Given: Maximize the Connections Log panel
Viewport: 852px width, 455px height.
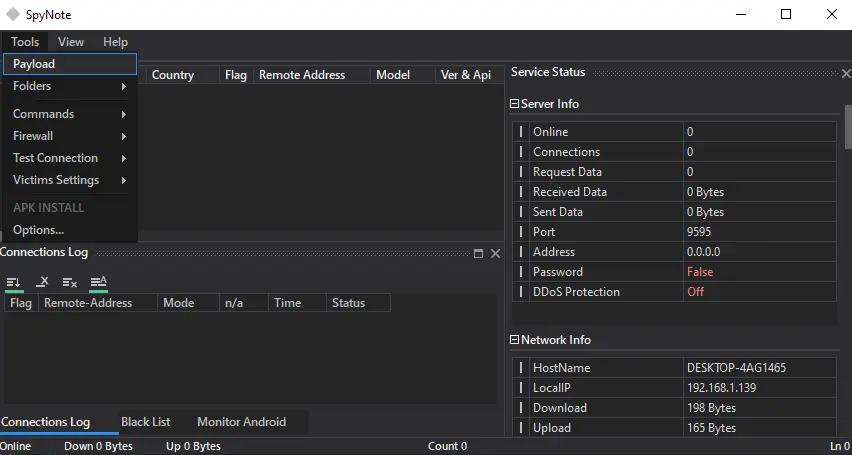Looking at the screenshot, I should point(478,254).
